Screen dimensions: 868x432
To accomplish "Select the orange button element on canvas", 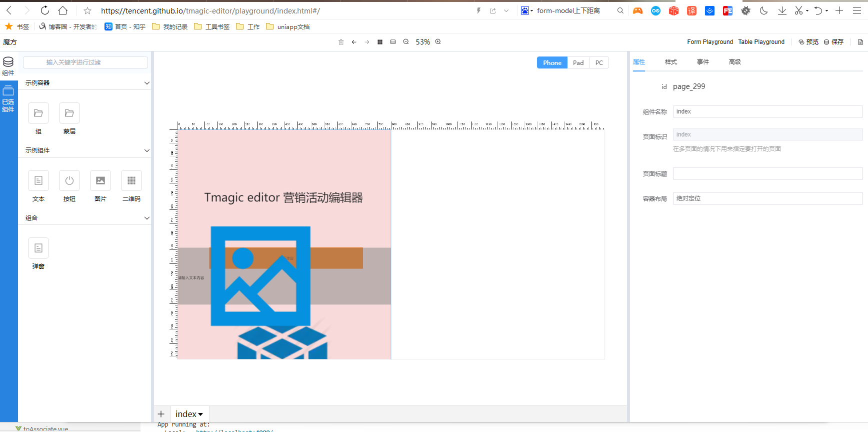I will [337, 258].
